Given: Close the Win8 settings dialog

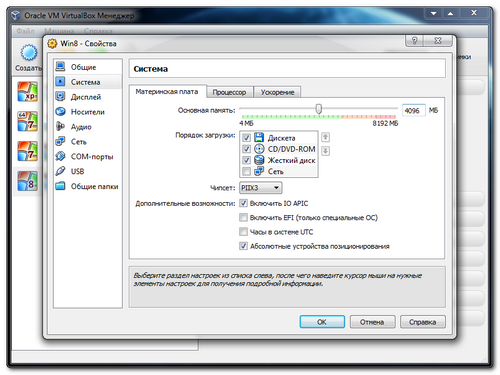Looking at the screenshot, I should click(x=438, y=41).
